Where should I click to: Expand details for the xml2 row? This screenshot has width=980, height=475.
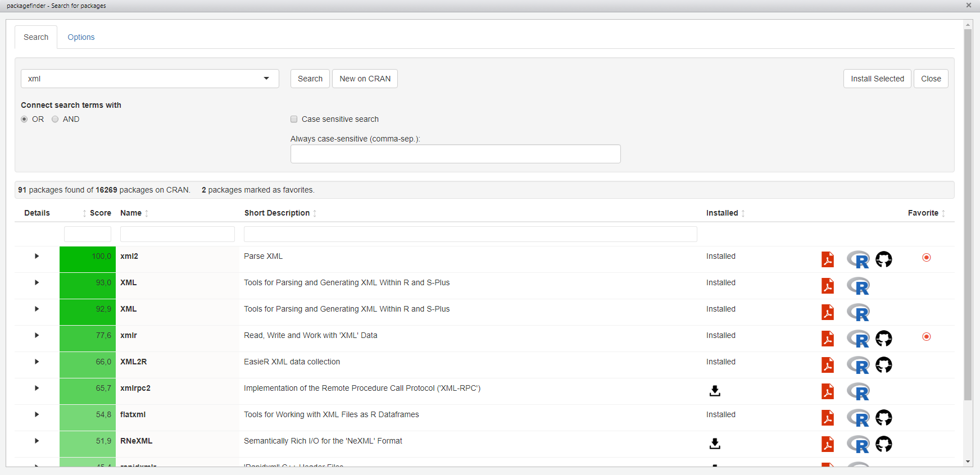pyautogui.click(x=37, y=256)
